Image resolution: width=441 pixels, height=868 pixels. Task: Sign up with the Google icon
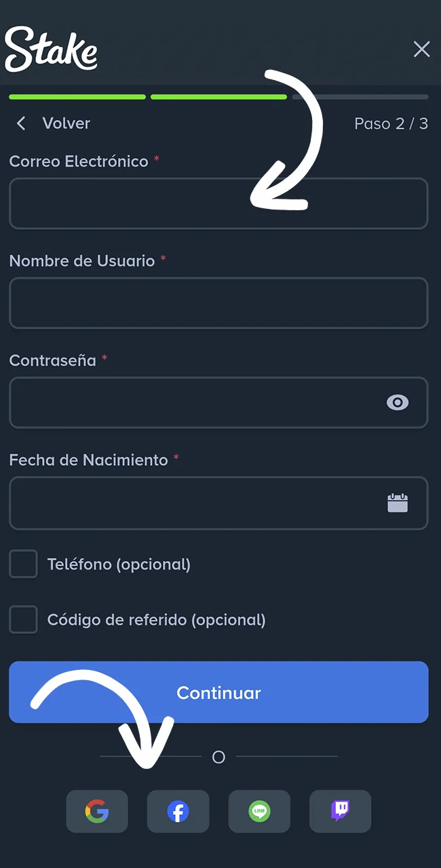tap(97, 811)
